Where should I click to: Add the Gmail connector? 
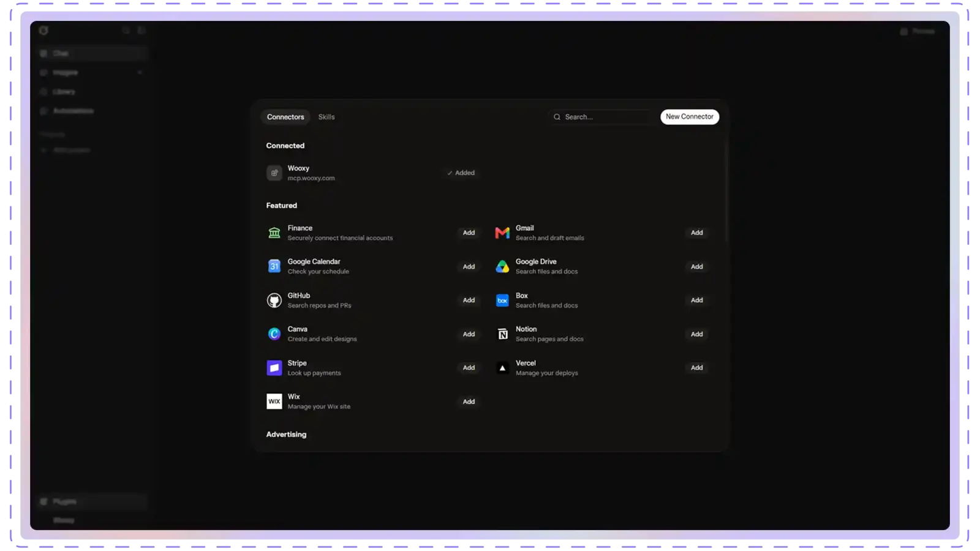pos(696,233)
